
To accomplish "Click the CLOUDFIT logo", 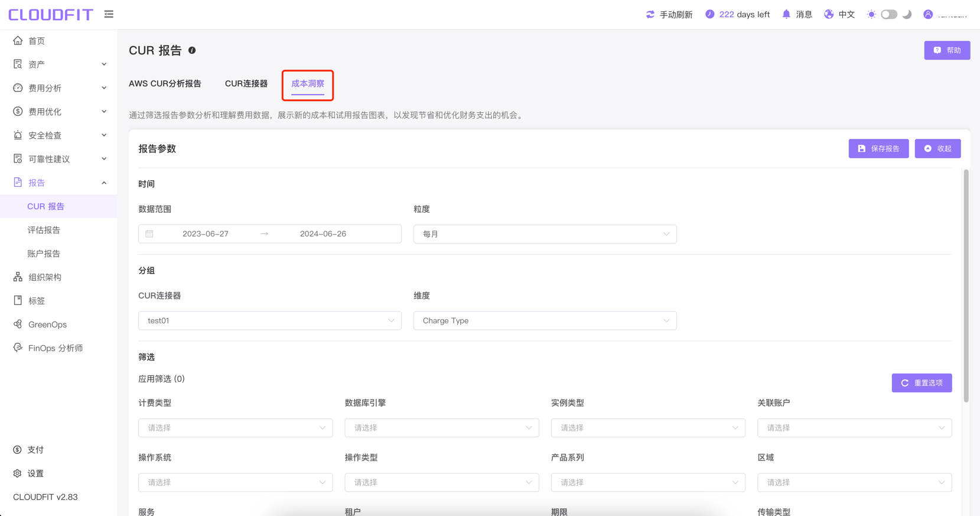I will tap(51, 14).
